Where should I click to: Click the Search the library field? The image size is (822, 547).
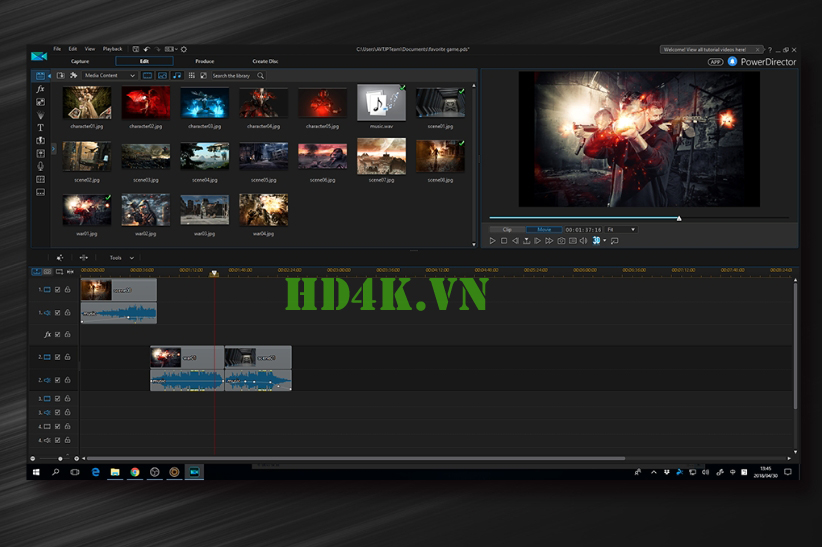pos(233,76)
